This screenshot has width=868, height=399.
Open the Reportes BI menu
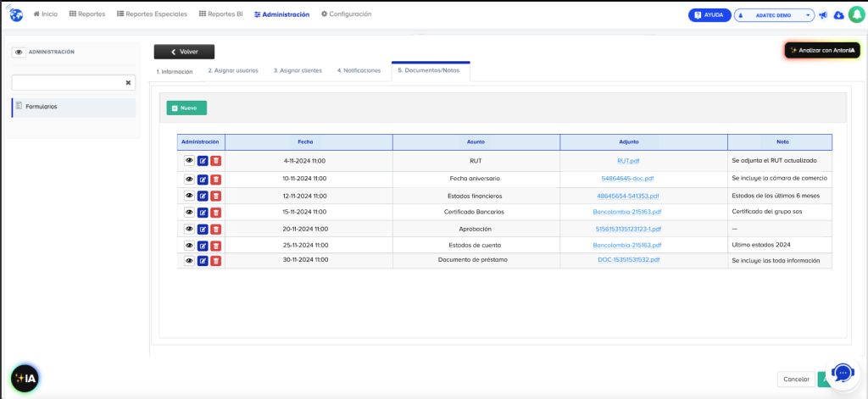pyautogui.click(x=220, y=14)
